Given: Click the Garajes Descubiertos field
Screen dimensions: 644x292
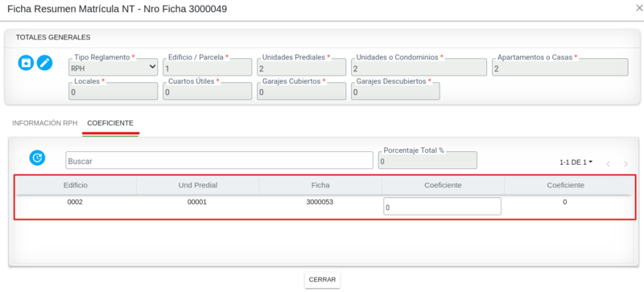Looking at the screenshot, I should coord(395,91).
